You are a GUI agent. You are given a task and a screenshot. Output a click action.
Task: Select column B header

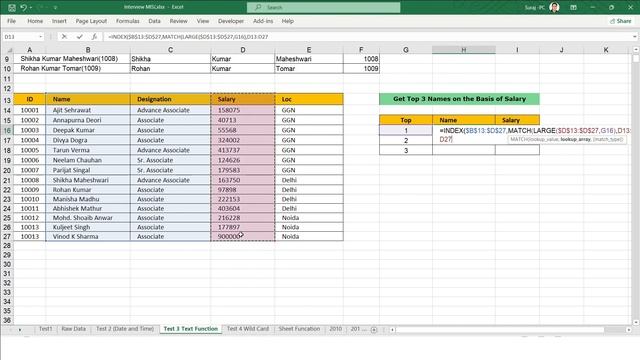(x=88, y=50)
